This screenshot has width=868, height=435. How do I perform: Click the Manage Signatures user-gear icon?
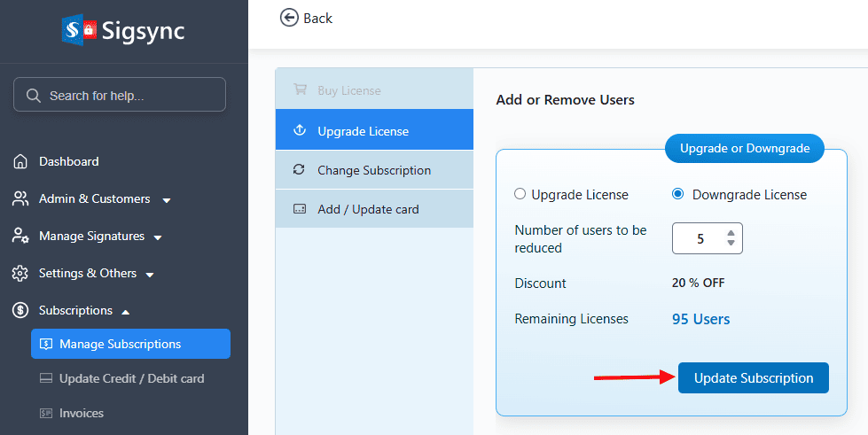pyautogui.click(x=20, y=237)
